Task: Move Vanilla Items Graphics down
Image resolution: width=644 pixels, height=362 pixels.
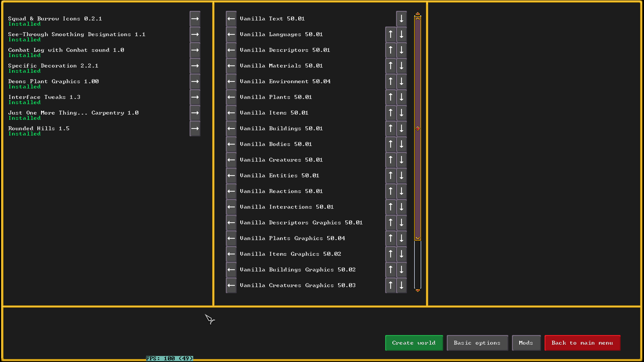Action: click(401, 254)
